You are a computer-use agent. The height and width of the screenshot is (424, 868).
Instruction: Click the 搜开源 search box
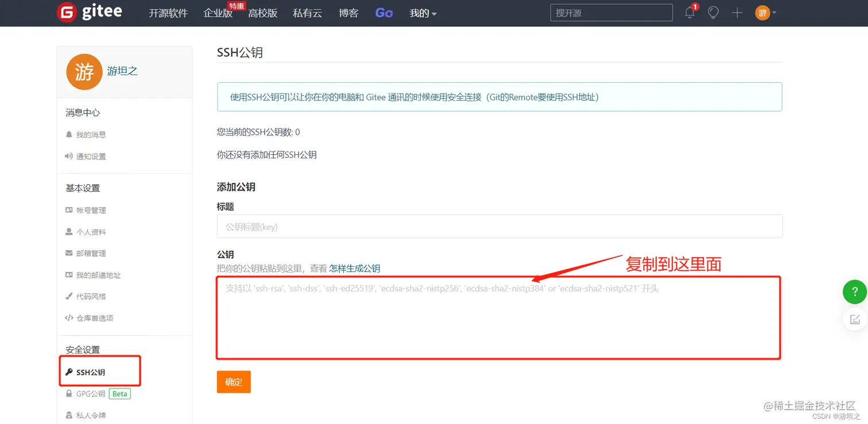click(611, 13)
